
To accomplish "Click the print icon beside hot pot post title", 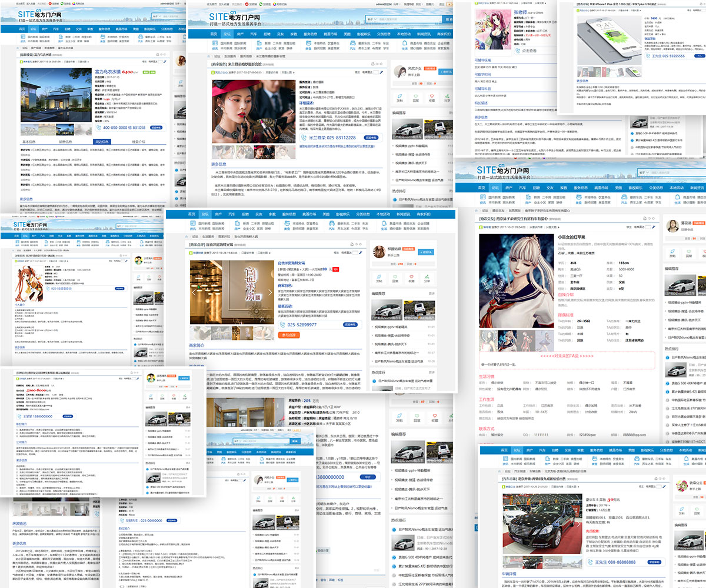I will coord(351,244).
